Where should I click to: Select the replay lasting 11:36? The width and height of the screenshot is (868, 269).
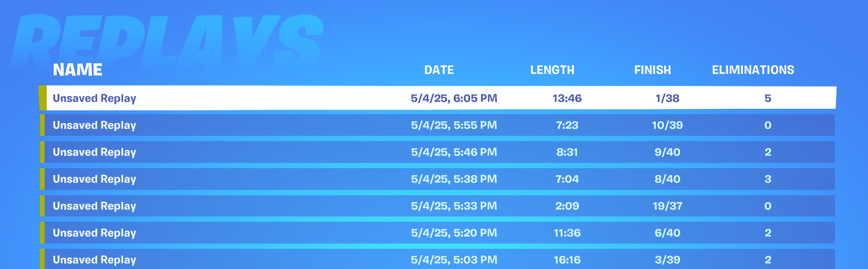pyautogui.click(x=437, y=233)
